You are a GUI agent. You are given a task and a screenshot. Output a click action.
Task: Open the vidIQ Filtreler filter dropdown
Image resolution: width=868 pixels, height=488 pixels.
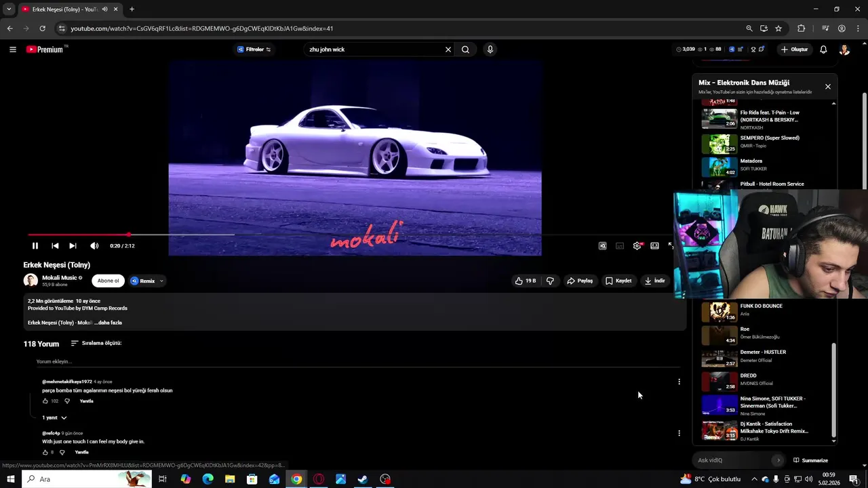point(254,49)
